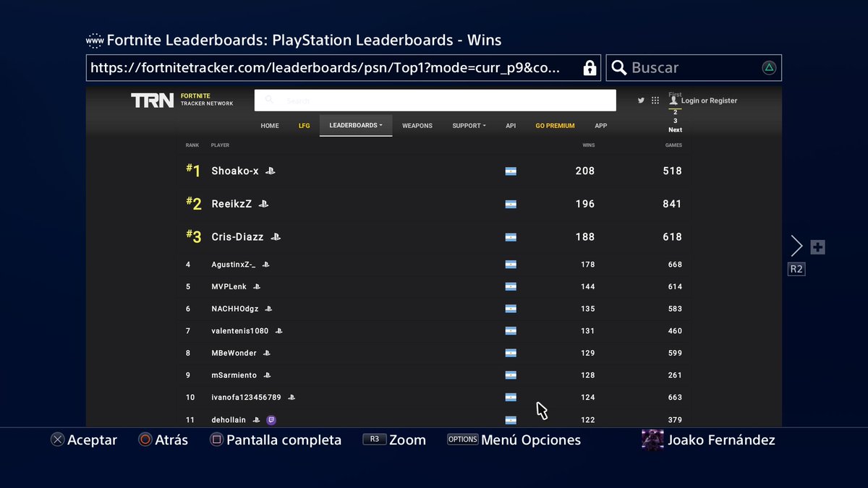Click the www globe icon before page title
This screenshot has height=488, width=868.
(95, 40)
